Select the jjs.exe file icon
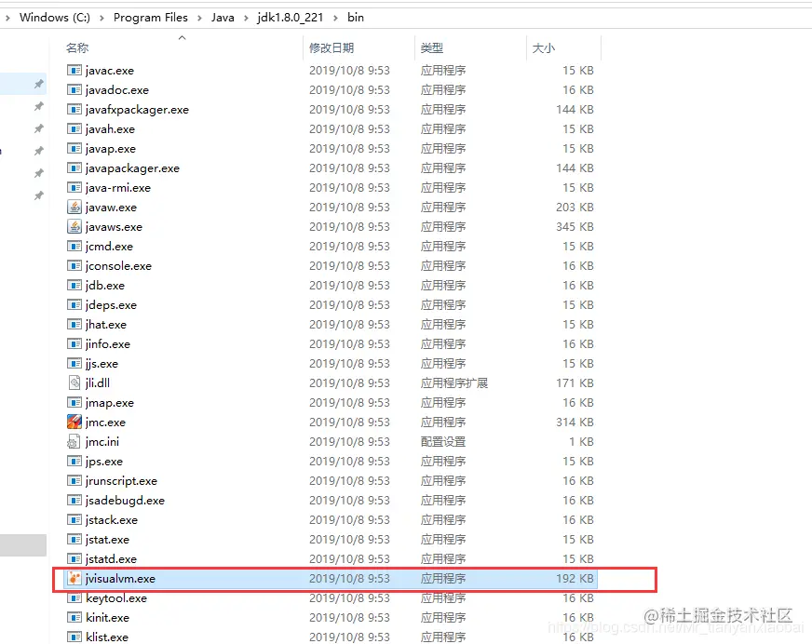This screenshot has height=644, width=812. click(x=74, y=364)
